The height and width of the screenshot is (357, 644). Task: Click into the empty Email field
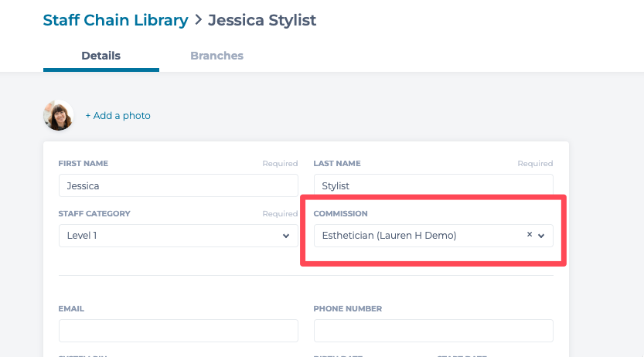tap(178, 330)
